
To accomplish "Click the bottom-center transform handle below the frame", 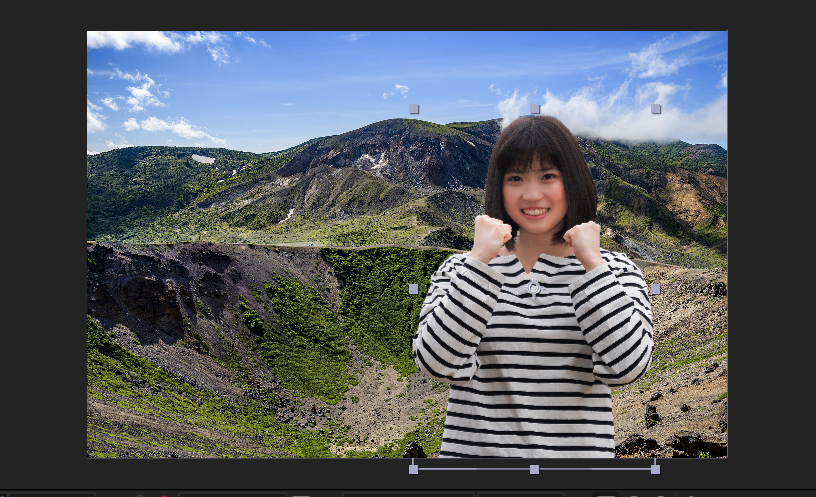I will [534, 469].
